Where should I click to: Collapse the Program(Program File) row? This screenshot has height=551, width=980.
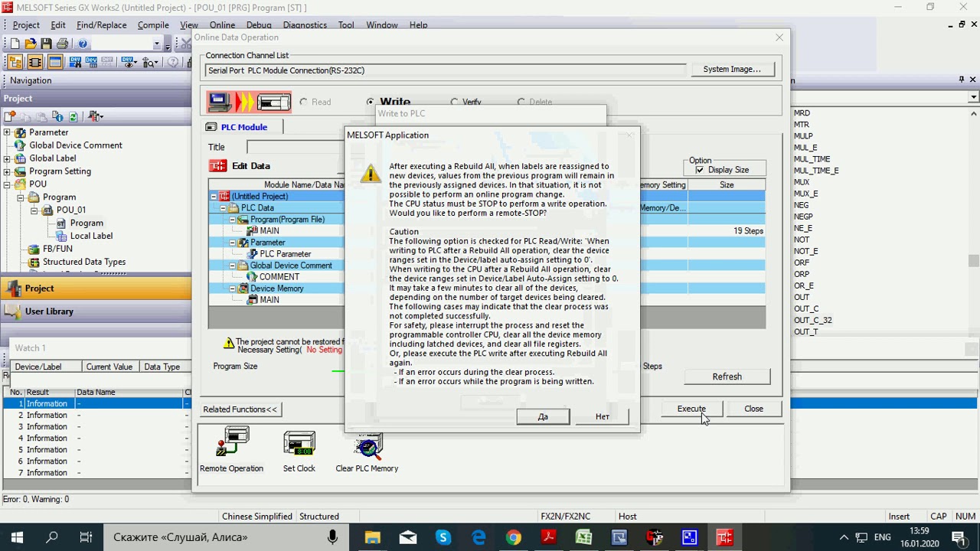pyautogui.click(x=232, y=220)
